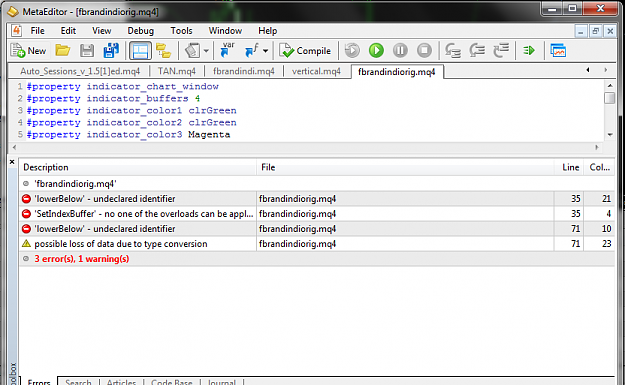625x385 pixels.
Task: Click the MetaEditor title bar app icon
Action: (13, 12)
